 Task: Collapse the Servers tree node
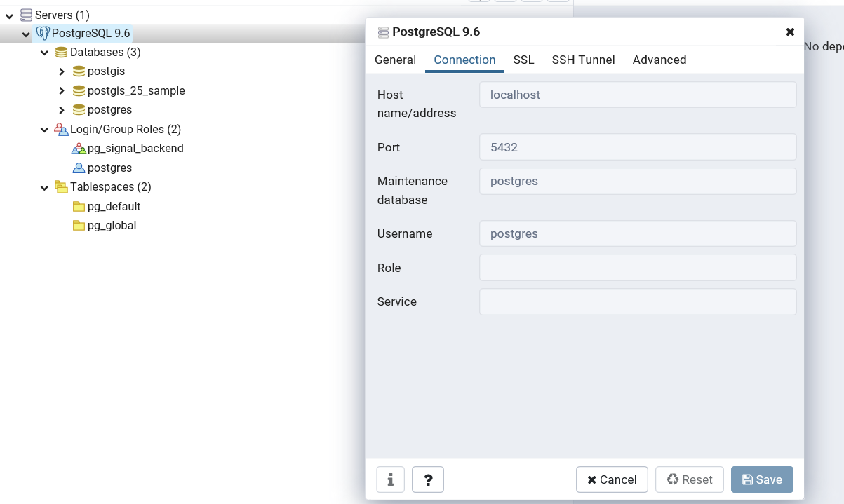click(9, 15)
